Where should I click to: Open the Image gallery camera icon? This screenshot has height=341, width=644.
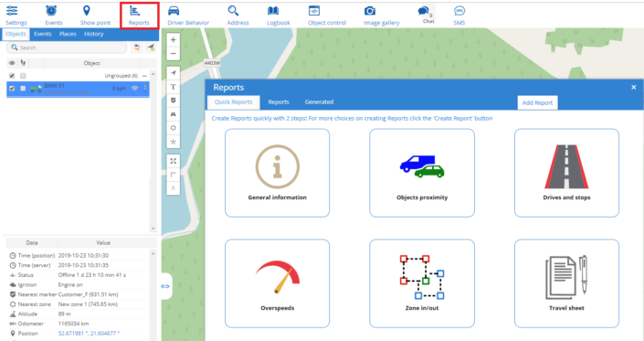point(370,11)
